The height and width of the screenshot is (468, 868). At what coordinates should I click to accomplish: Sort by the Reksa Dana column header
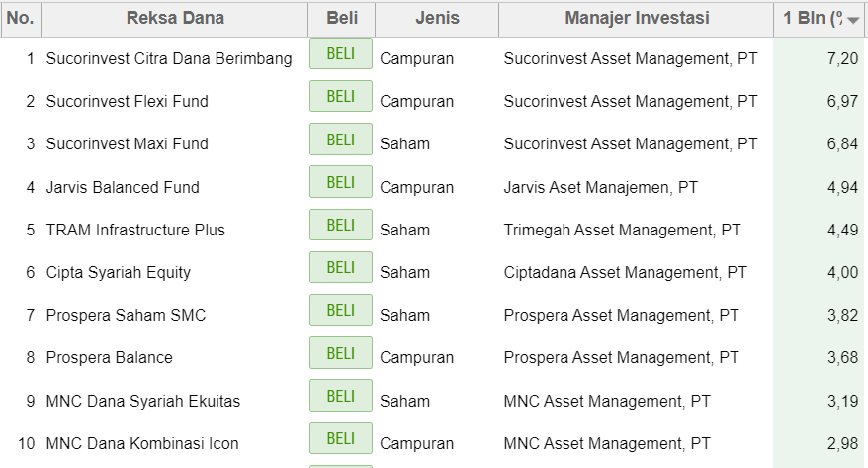[175, 18]
